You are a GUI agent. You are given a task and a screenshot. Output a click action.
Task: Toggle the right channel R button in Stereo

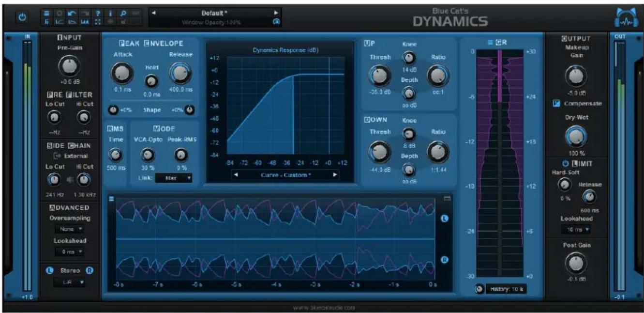pyautogui.click(x=90, y=271)
